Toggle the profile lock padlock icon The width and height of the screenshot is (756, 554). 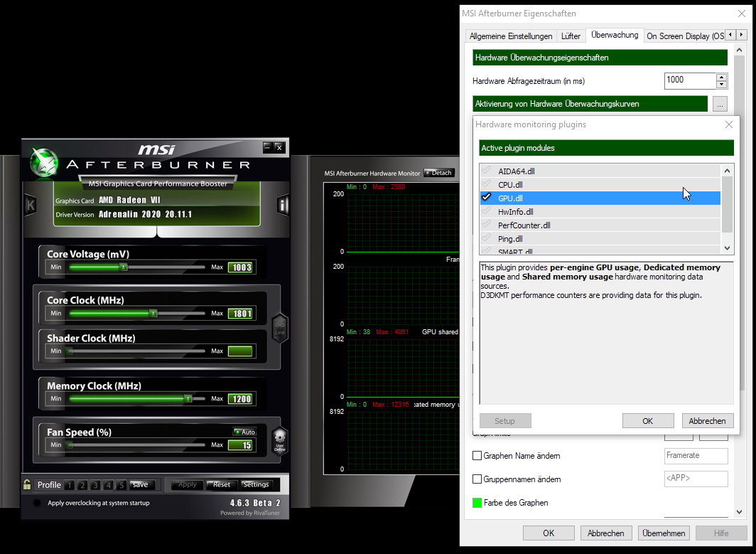27,484
